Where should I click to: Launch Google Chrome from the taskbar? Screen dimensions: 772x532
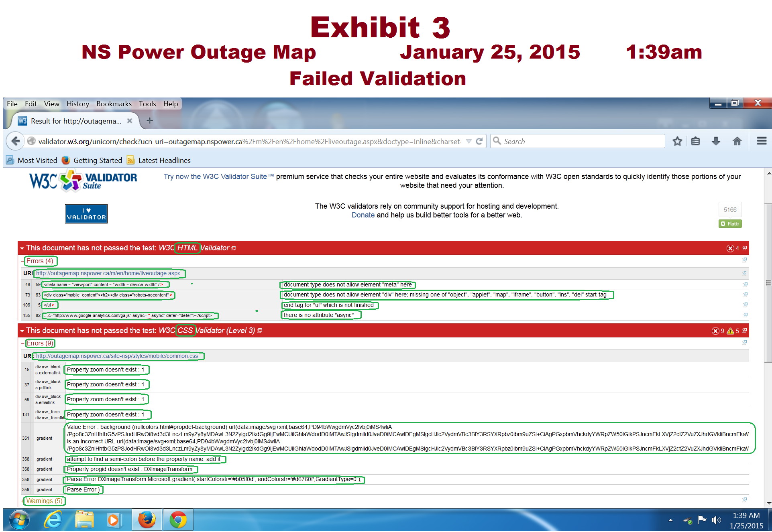click(178, 520)
